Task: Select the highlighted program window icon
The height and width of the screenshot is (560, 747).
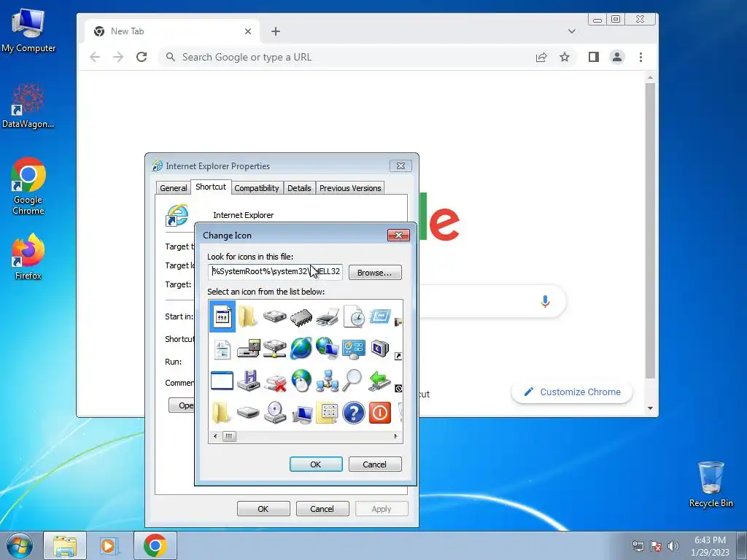Action: [x=222, y=316]
